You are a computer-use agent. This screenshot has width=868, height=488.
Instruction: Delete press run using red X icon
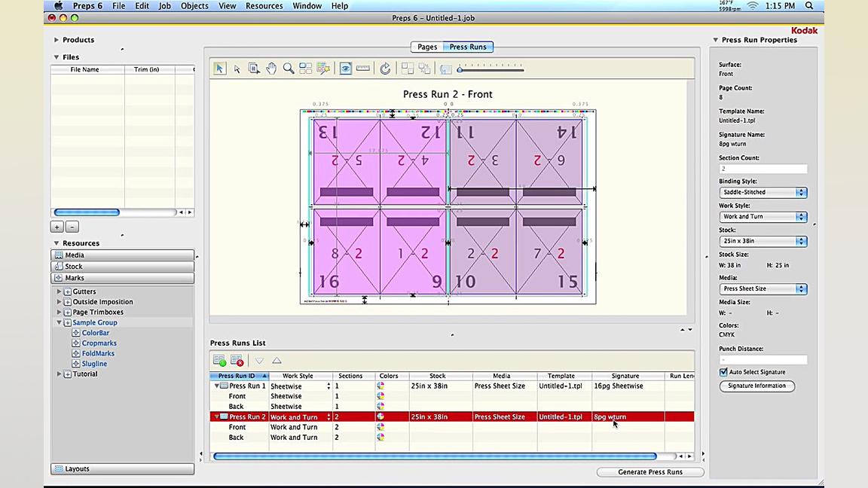tap(237, 361)
